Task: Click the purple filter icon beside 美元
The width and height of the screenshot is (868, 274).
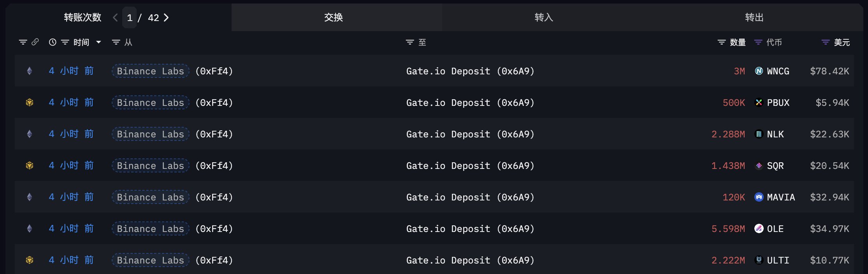Action: pos(825,42)
